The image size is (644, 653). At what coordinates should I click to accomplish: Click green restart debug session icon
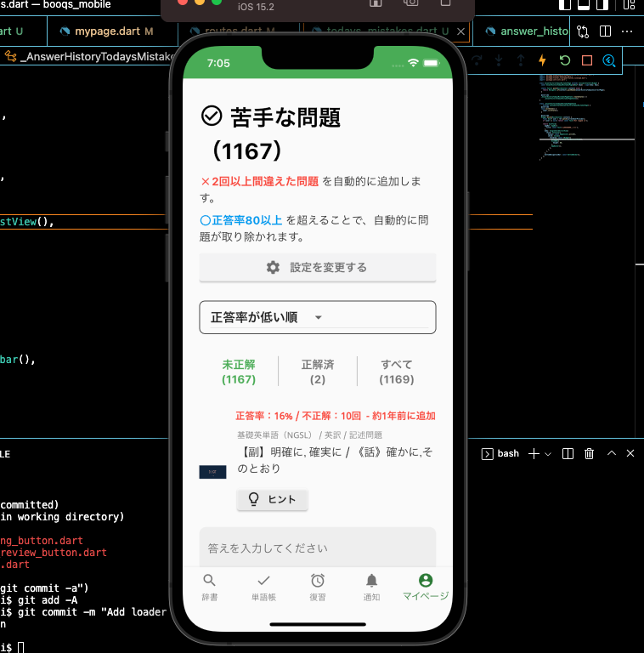[564, 60]
